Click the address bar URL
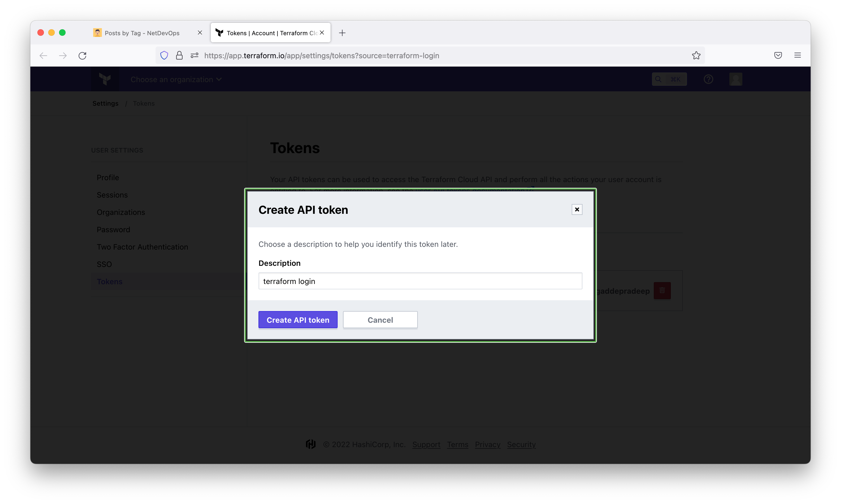 pyautogui.click(x=322, y=55)
